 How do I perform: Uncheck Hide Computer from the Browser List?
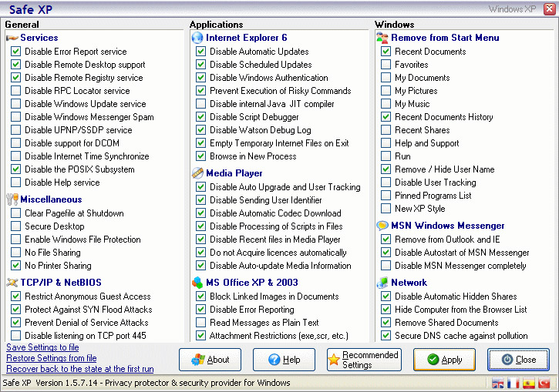[386, 309]
